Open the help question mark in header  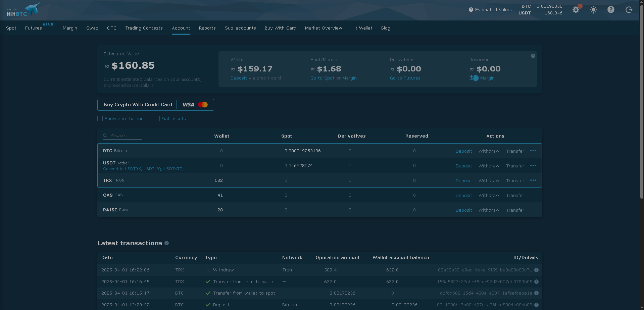click(611, 9)
